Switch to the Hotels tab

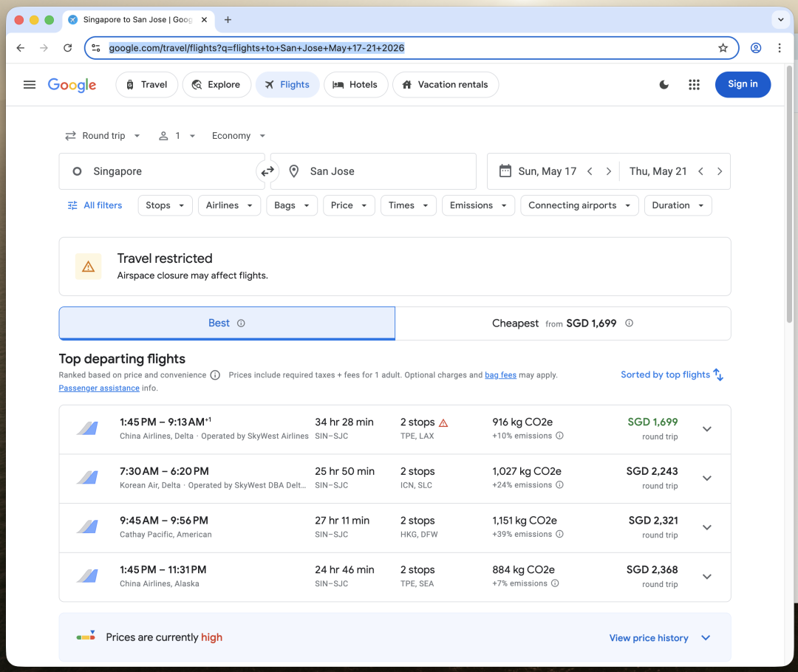click(x=355, y=84)
